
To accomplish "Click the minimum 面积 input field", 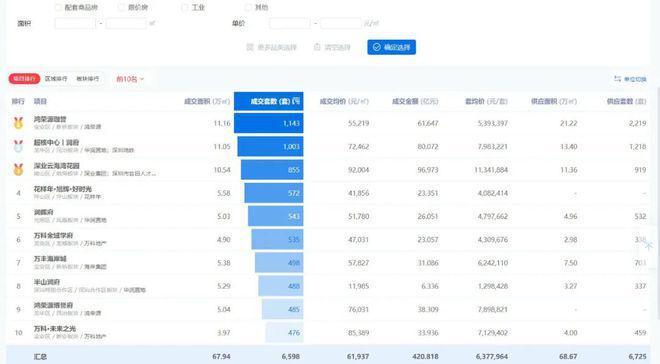I will coord(75,23).
